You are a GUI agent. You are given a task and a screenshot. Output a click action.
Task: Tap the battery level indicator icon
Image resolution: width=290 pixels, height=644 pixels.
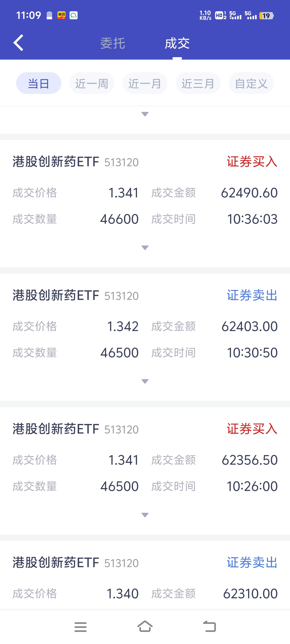point(266,16)
